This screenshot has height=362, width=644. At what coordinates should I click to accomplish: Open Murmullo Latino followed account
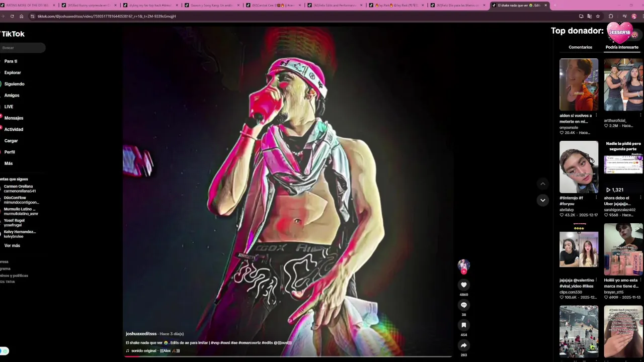pyautogui.click(x=21, y=211)
